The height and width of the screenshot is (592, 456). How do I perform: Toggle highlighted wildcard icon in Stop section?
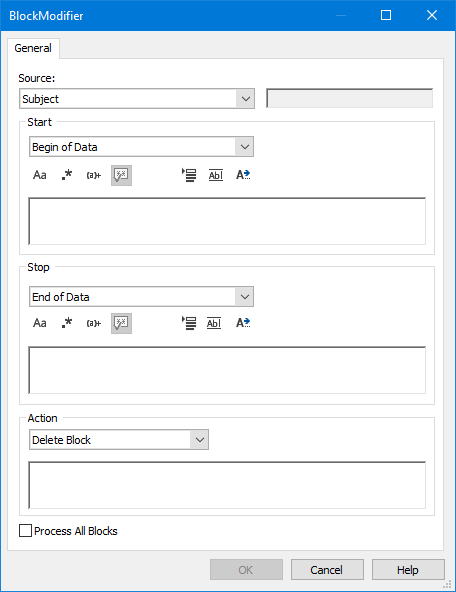coord(121,323)
